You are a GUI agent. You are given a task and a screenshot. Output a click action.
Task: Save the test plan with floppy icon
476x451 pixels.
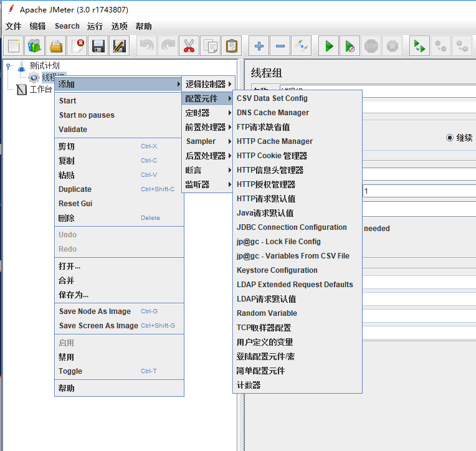[98, 46]
